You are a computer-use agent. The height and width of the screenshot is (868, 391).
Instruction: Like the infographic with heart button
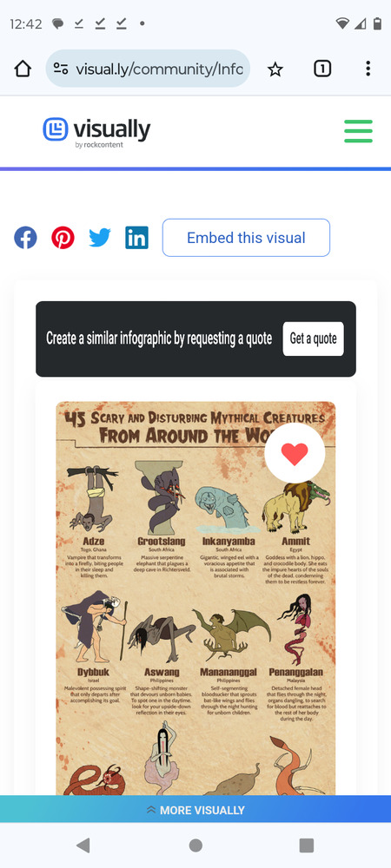point(295,453)
